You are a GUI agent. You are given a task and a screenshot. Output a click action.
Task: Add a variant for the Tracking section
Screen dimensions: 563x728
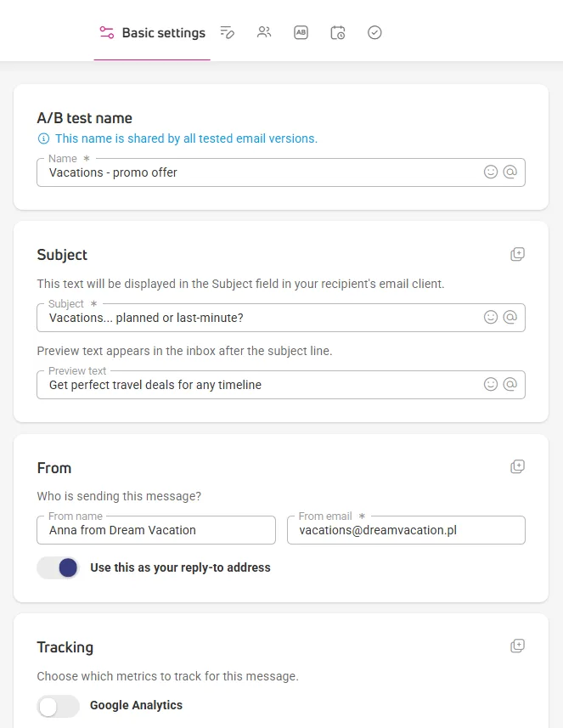517,646
